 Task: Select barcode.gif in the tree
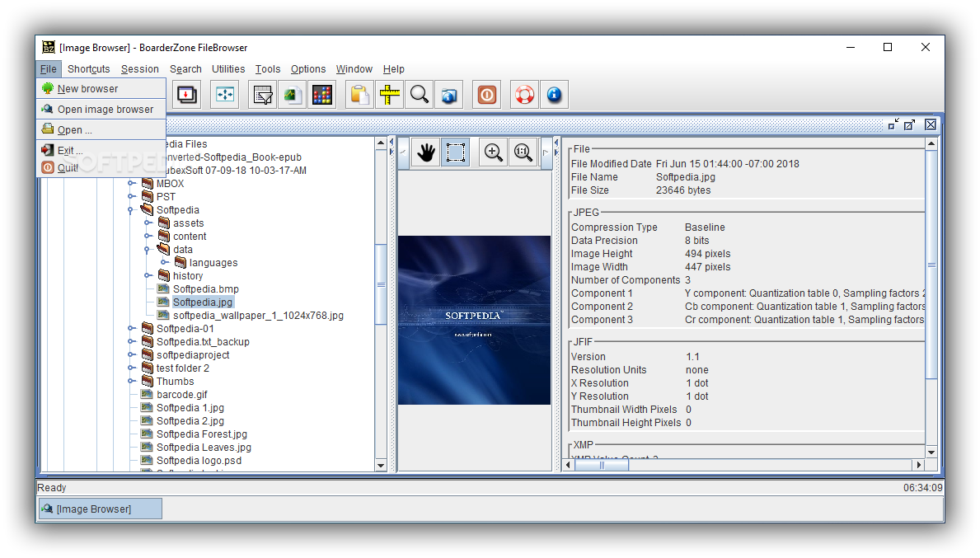(x=182, y=395)
